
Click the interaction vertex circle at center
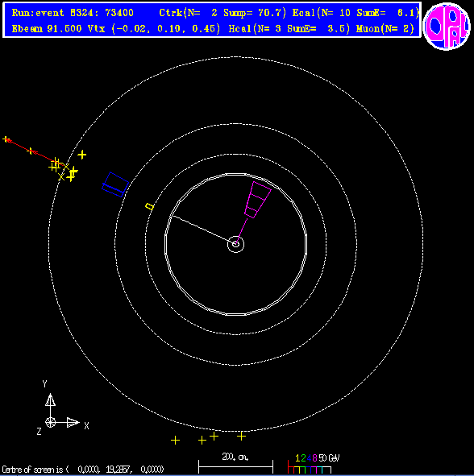[x=235, y=244]
